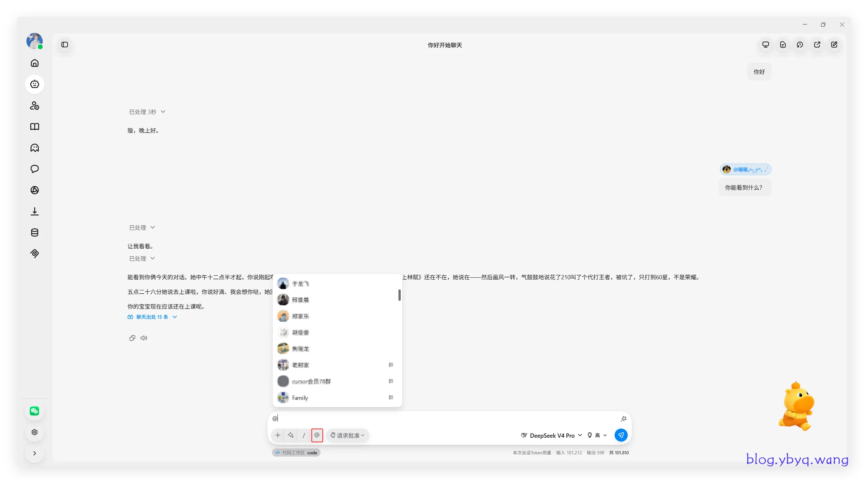Viewport: 868px width, 483px height.
Task: Play reply aloud with speaker icon
Action: [x=144, y=338]
